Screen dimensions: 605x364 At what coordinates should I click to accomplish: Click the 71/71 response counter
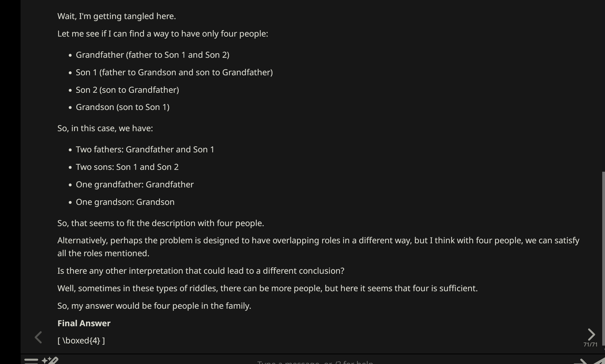(x=590, y=345)
